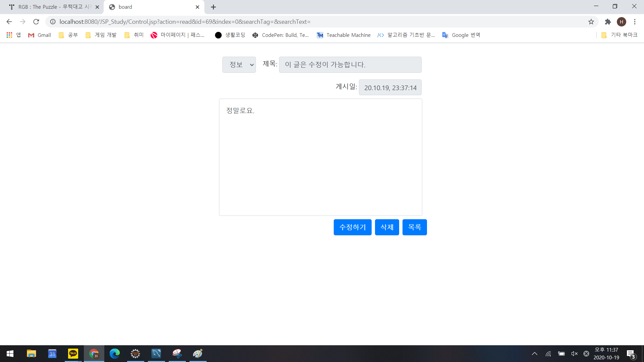644x362 pixels.
Task: Open the Gmail bookmark
Action: tap(40, 35)
